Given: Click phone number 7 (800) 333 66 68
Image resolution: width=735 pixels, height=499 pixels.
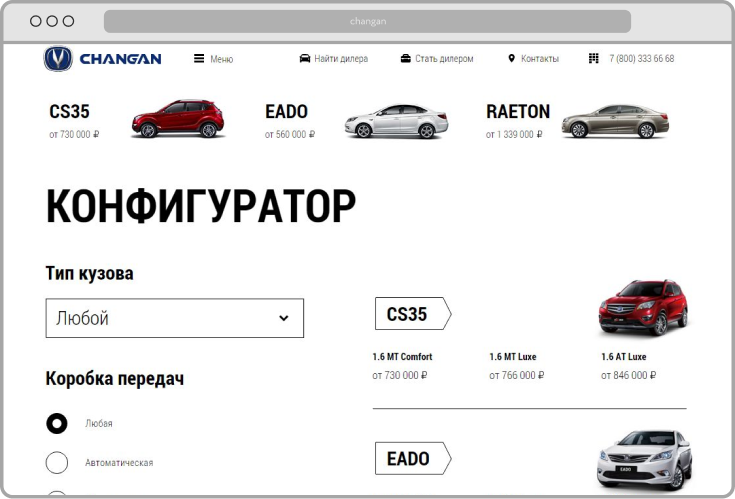Looking at the screenshot, I should [642, 59].
